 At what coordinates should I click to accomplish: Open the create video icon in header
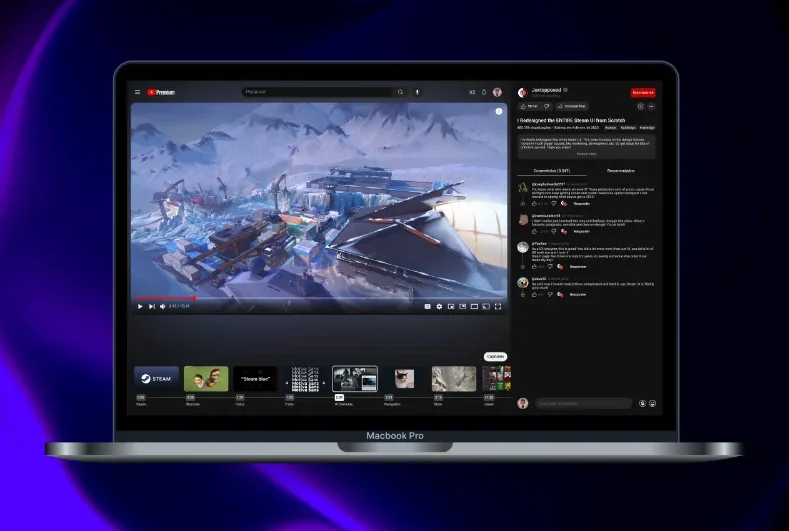tap(472, 92)
